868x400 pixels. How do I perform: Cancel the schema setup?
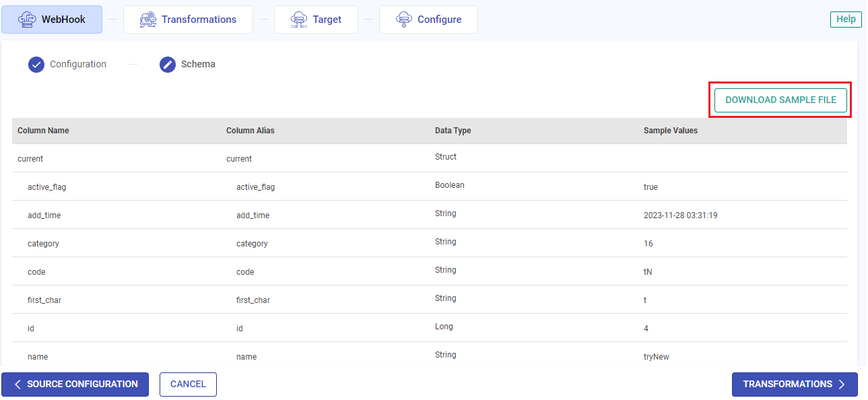coord(188,384)
